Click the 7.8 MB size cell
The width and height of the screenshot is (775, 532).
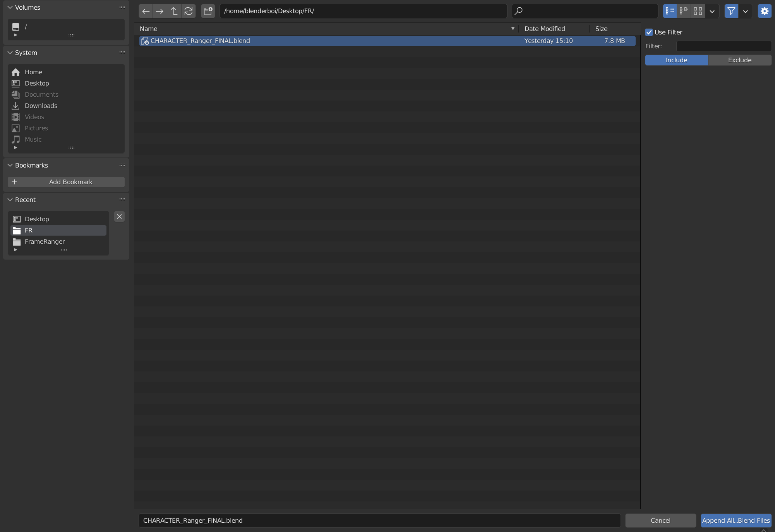(614, 41)
